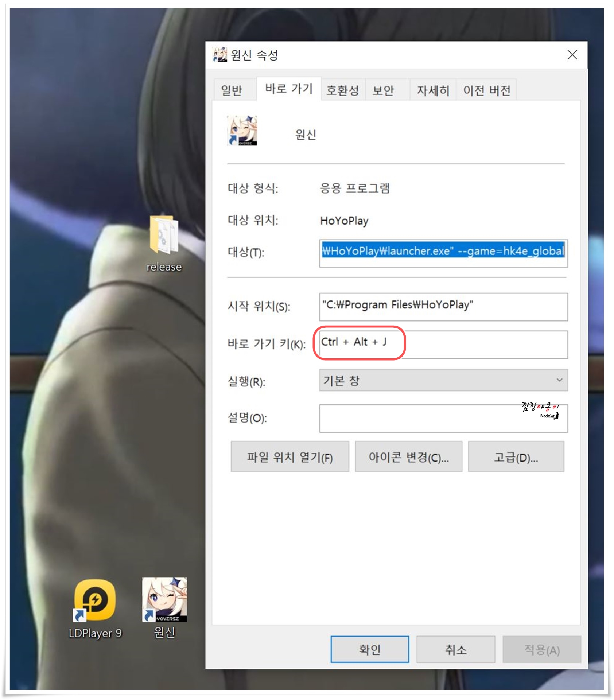This screenshot has width=614, height=700.
Task: Switch to the 바로 가기 tab
Action: [x=289, y=89]
